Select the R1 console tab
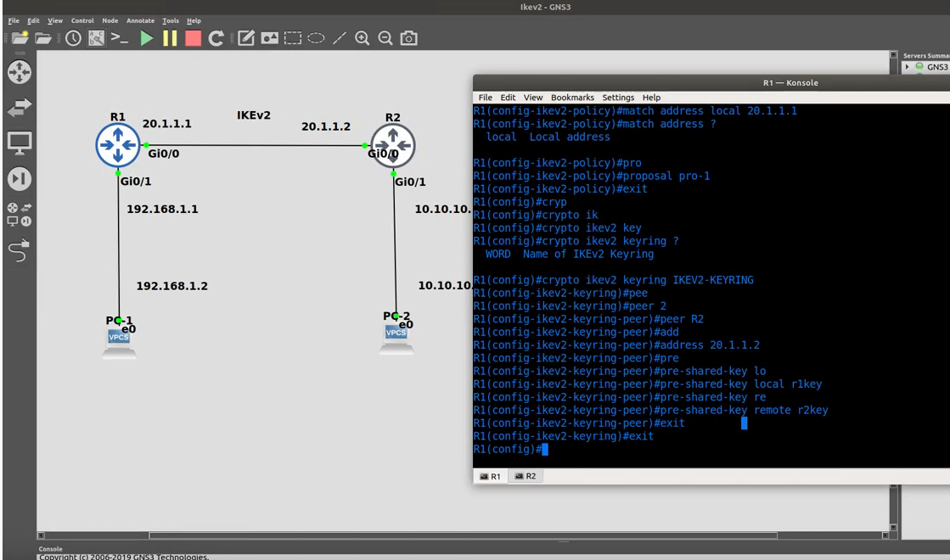Image resolution: width=950 pixels, height=560 pixels. (491, 476)
